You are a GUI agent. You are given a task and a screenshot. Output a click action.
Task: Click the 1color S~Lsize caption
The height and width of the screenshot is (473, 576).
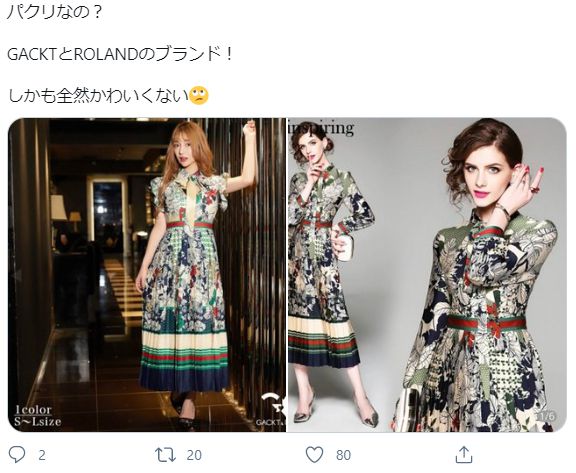point(38,415)
